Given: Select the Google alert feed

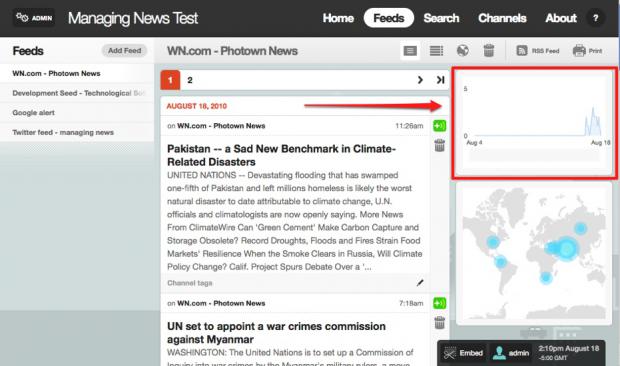Looking at the screenshot, I should point(77,113).
